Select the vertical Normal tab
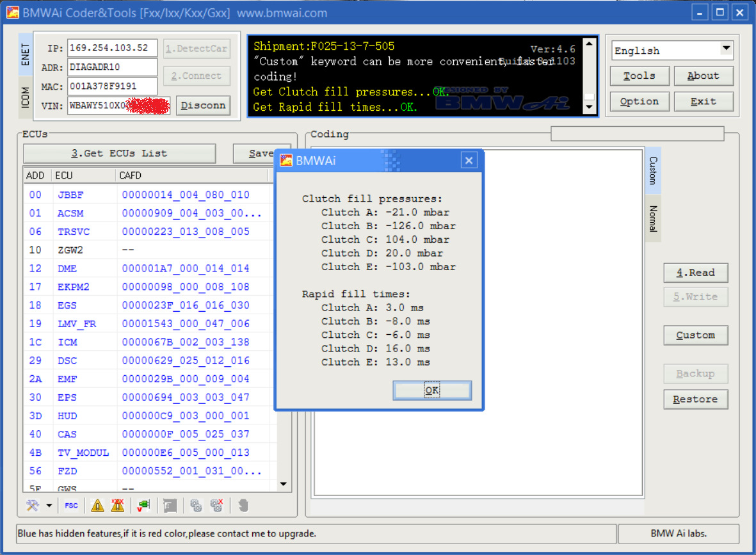 (x=653, y=218)
